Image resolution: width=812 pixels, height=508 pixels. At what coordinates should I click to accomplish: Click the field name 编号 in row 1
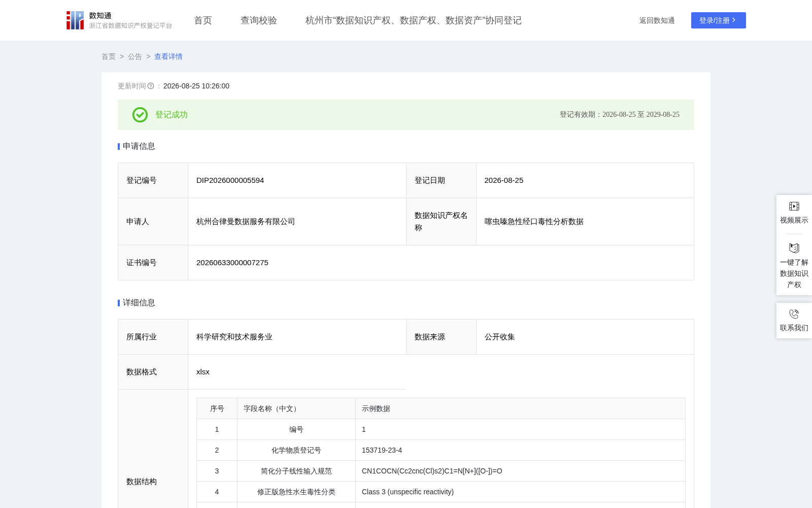(x=296, y=429)
